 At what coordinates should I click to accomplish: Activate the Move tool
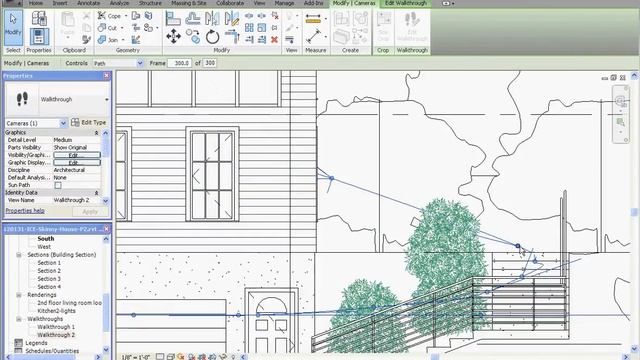173,37
